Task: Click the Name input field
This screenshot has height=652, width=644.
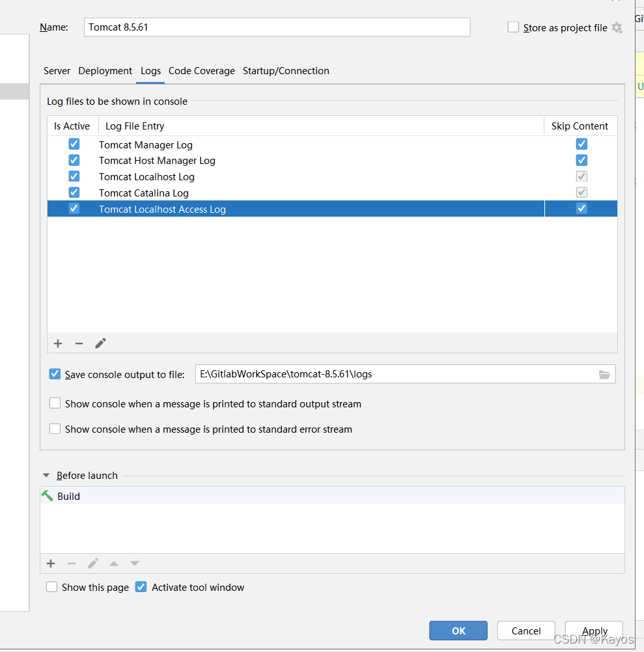Action: (x=277, y=27)
